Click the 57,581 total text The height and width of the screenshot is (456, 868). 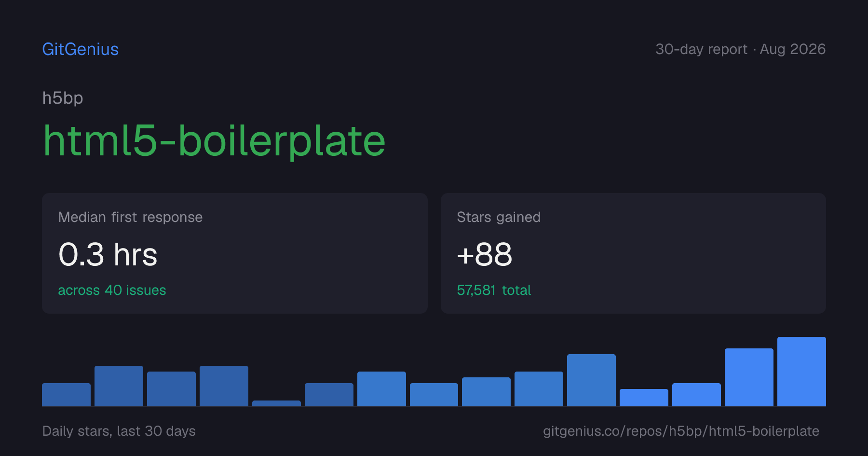[494, 290]
